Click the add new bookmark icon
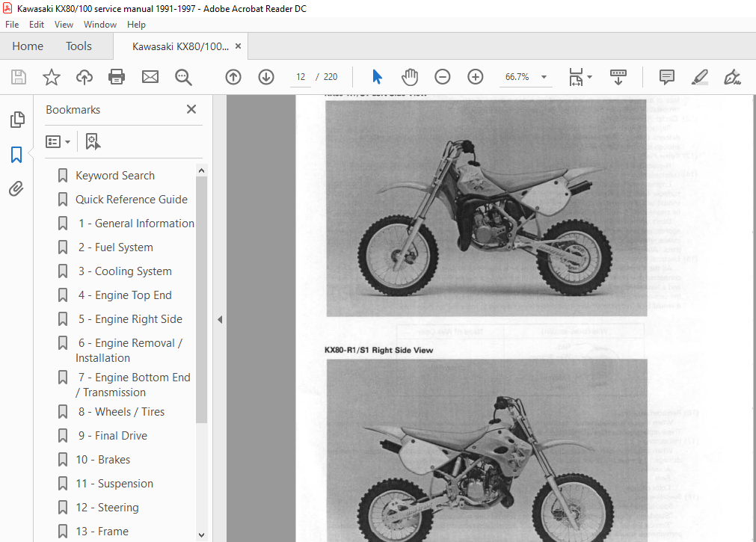 (x=93, y=142)
